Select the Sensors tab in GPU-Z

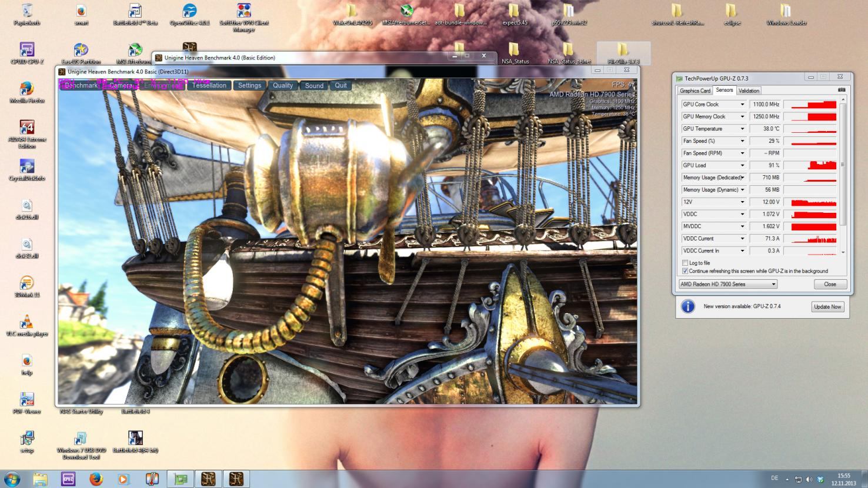point(725,90)
